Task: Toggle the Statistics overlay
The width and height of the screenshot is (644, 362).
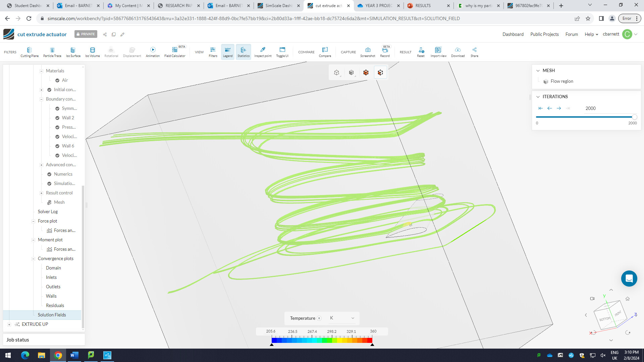Action: coord(243,51)
